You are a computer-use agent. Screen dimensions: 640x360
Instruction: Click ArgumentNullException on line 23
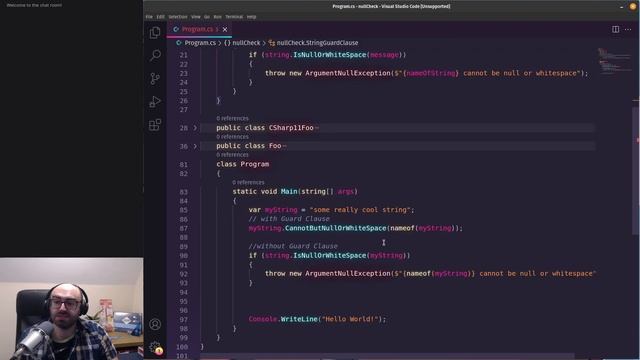coord(348,73)
